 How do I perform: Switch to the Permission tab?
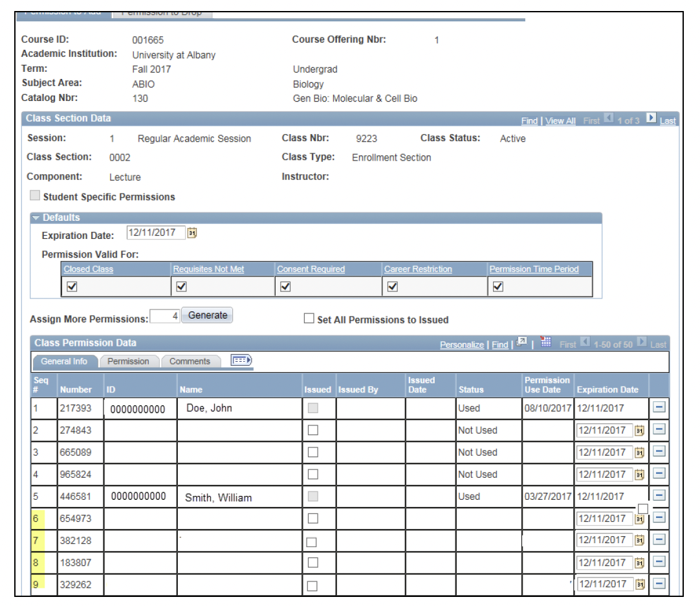128,361
